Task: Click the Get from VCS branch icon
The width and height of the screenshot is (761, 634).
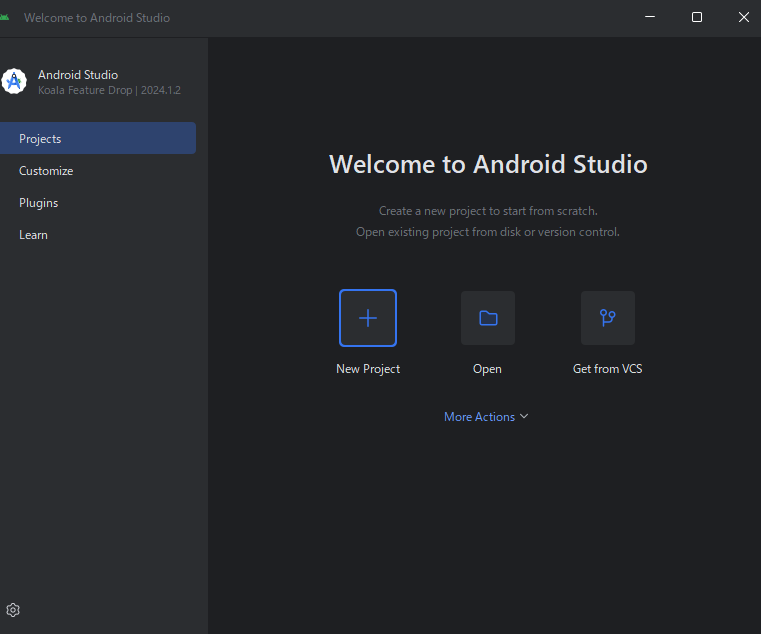Action: [x=607, y=318]
